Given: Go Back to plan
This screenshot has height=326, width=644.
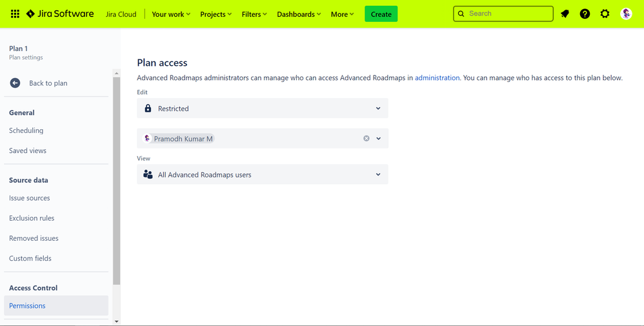Looking at the screenshot, I should tap(48, 83).
